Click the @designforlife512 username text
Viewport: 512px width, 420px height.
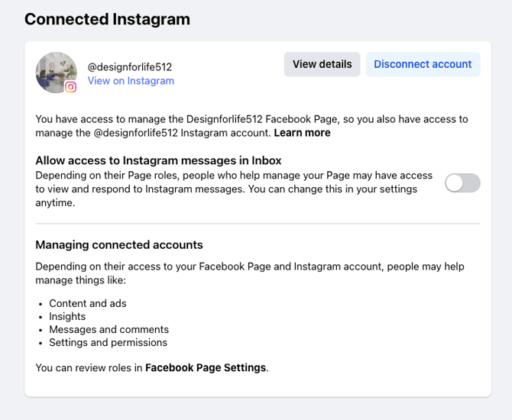[130, 66]
